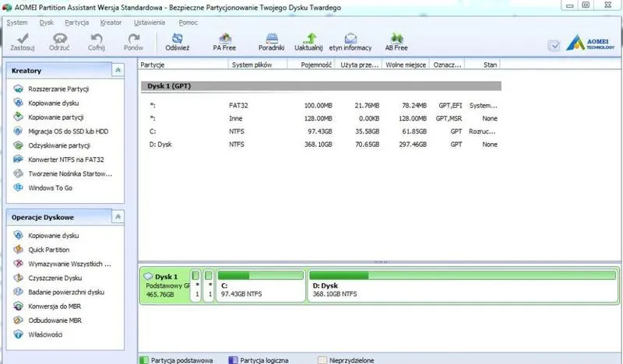Sort by Użyta przestrzeń column header

358,65
